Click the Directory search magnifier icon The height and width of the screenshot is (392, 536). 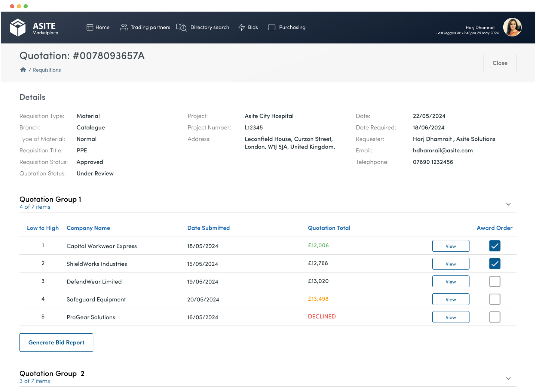181,27
